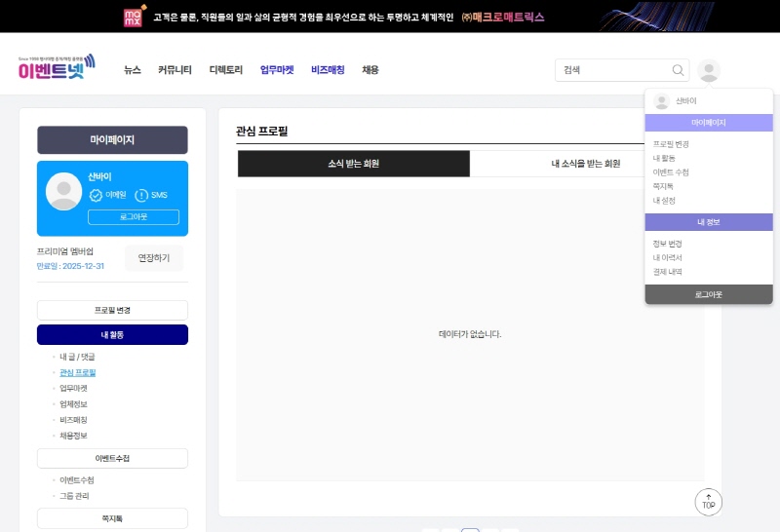Click the 매크로매트릭스 banner advertisement text
The image size is (780, 532).
point(503,18)
